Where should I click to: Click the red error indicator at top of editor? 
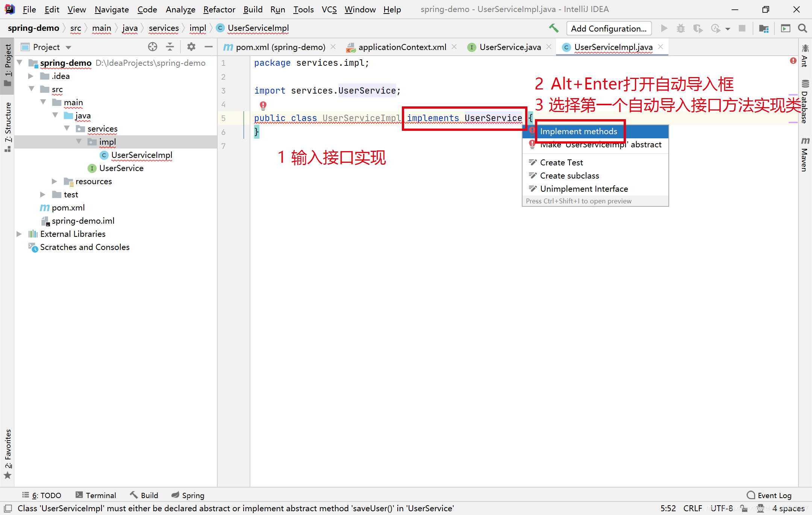(x=793, y=61)
